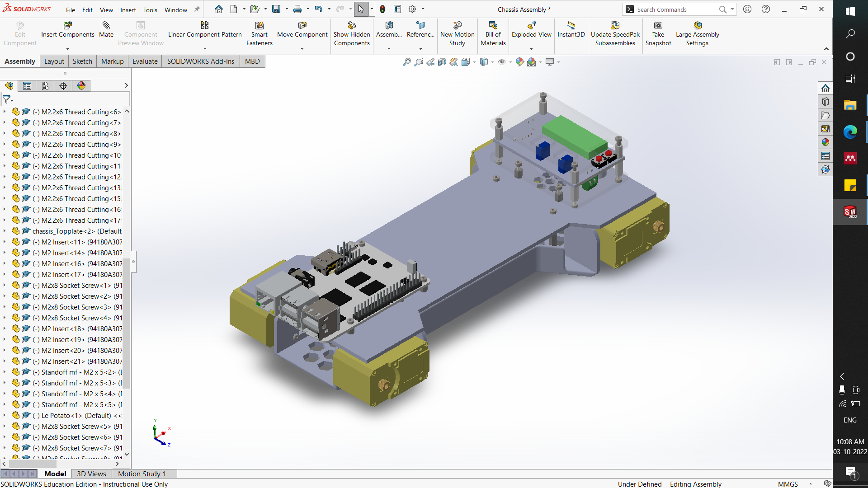Open the Display Style dropdown arrow

click(492, 62)
